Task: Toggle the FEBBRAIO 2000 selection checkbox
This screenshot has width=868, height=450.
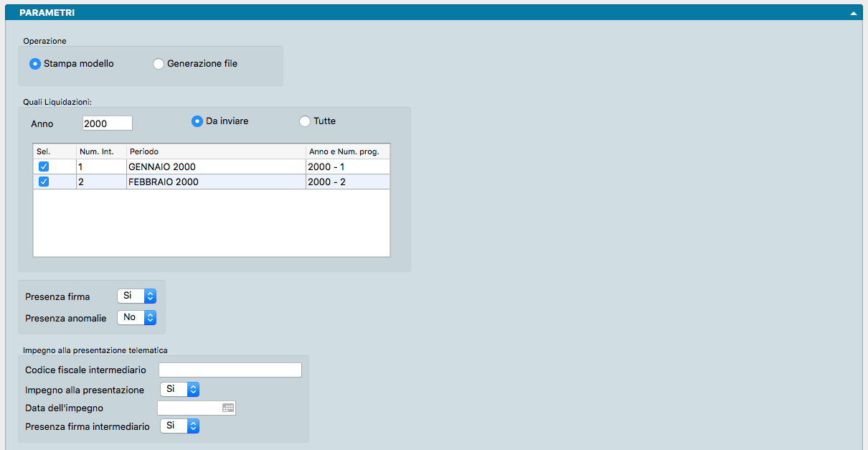Action: click(x=44, y=182)
